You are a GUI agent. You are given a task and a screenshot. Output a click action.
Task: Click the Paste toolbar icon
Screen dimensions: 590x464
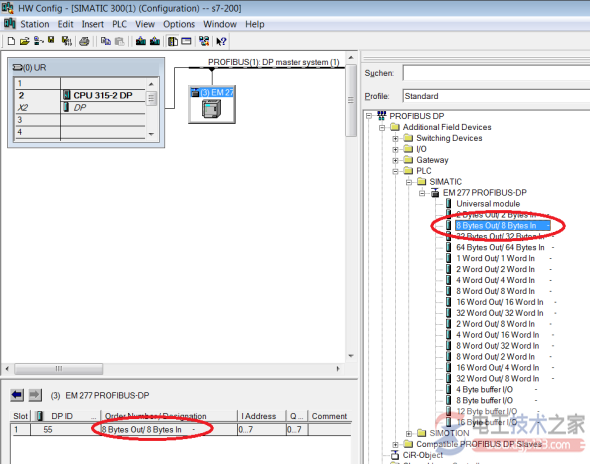[x=120, y=41]
